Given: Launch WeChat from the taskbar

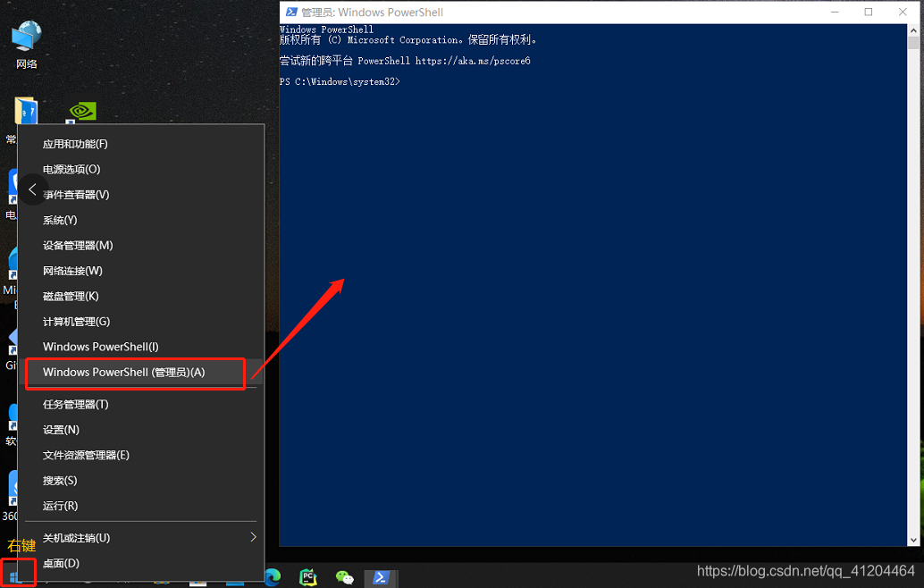Looking at the screenshot, I should coord(344,576).
